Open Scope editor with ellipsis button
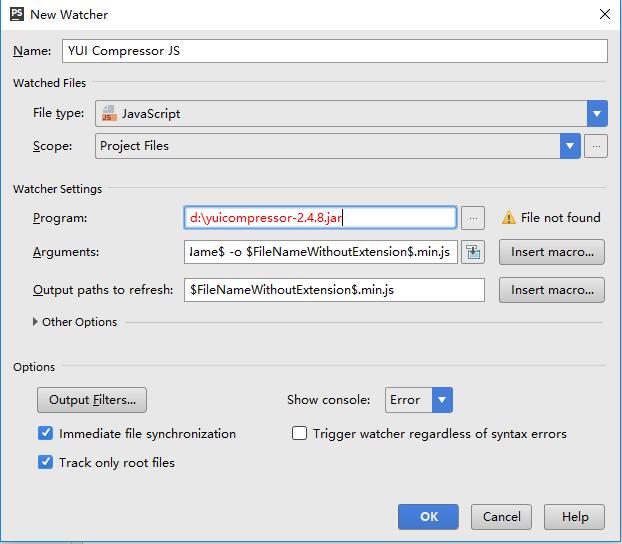 coord(596,146)
